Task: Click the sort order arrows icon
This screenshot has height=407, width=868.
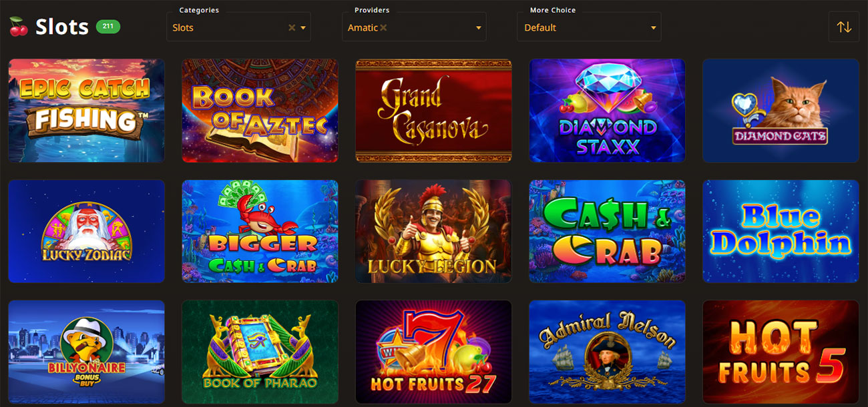Action: point(844,27)
